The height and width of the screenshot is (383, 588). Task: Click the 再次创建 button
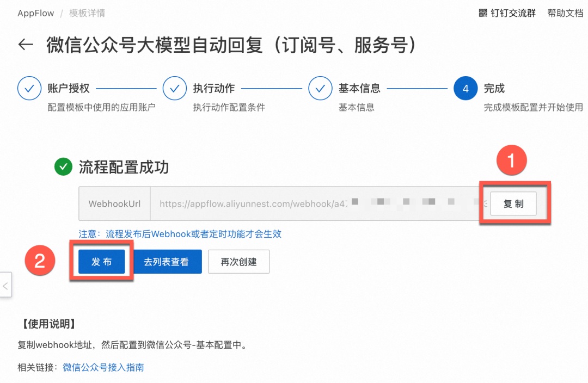click(239, 262)
